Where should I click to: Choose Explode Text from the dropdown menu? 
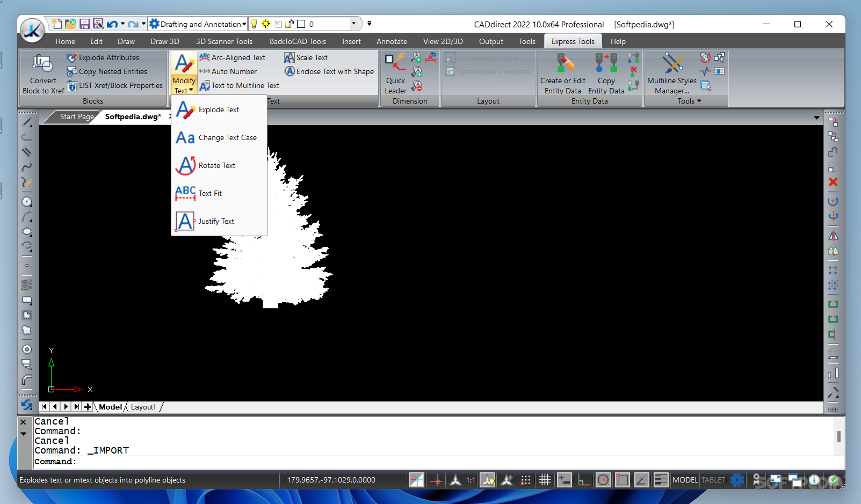219,109
